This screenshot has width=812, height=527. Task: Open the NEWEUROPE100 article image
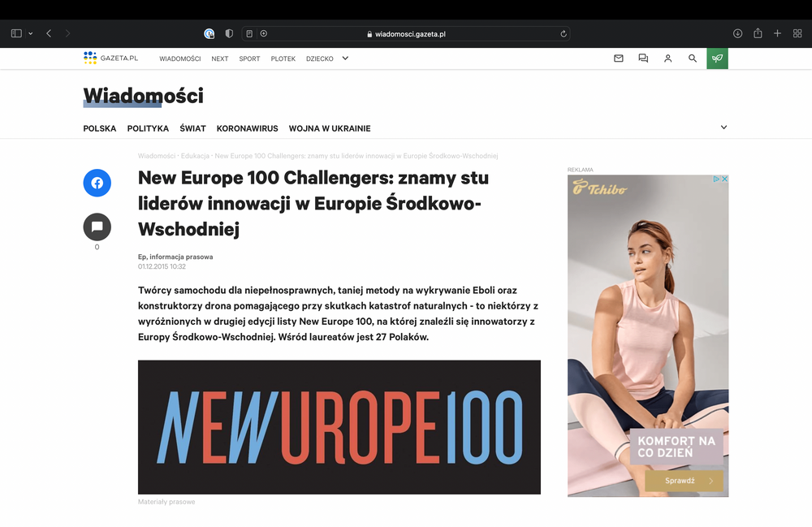coord(339,427)
